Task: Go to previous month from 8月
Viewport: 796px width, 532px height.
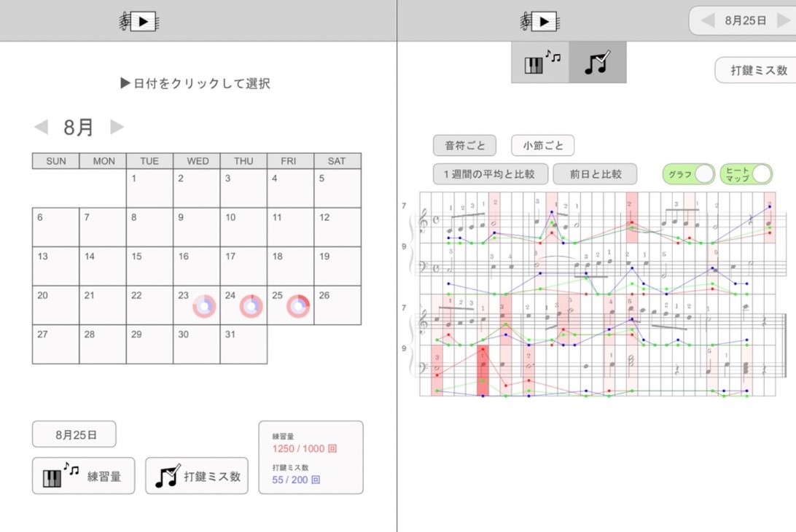Action: pos(41,128)
